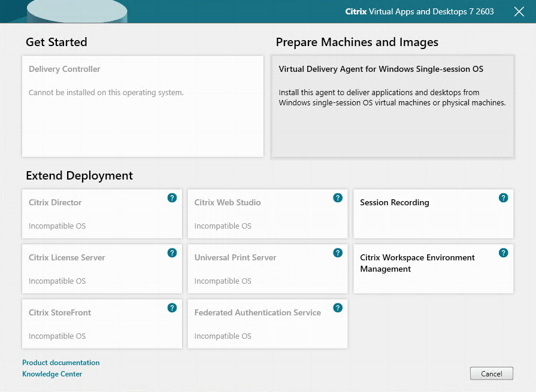This screenshot has height=392, width=536.
Task: Open help for Universal Print Server
Action: [x=338, y=253]
